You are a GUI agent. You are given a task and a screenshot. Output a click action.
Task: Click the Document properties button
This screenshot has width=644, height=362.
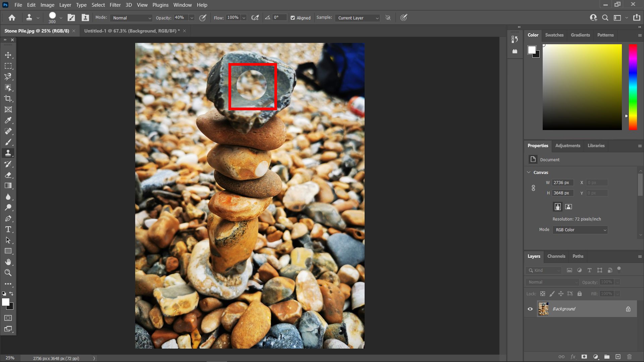coord(533,159)
